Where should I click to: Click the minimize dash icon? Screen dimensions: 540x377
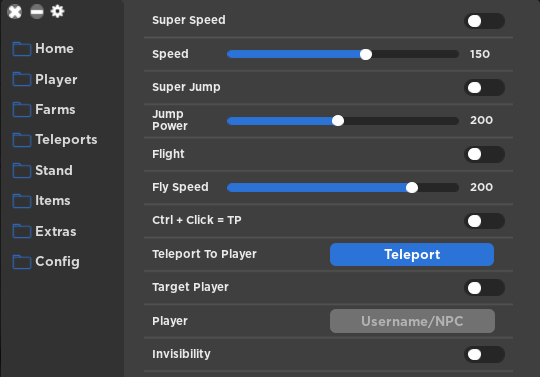point(37,12)
